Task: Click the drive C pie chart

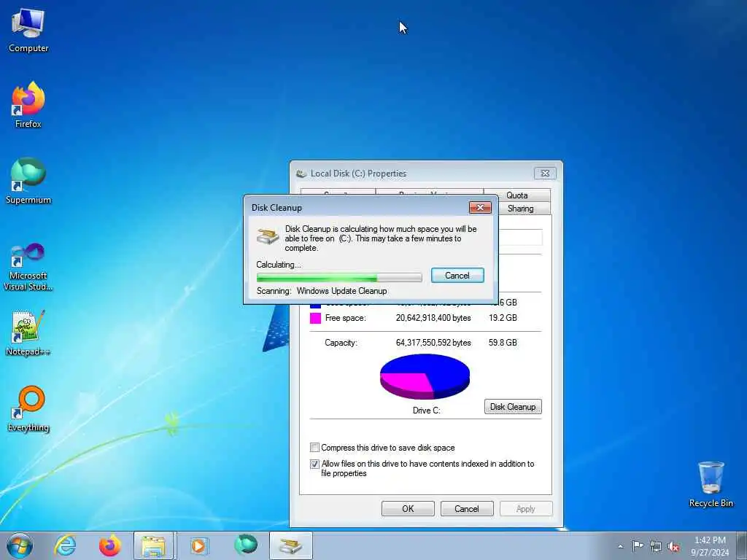Action: (425, 376)
